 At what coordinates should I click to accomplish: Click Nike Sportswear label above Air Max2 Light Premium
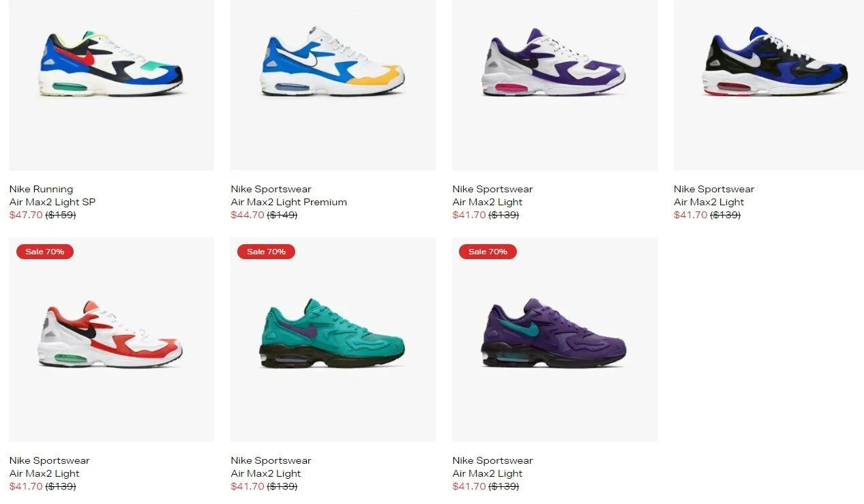click(x=271, y=189)
